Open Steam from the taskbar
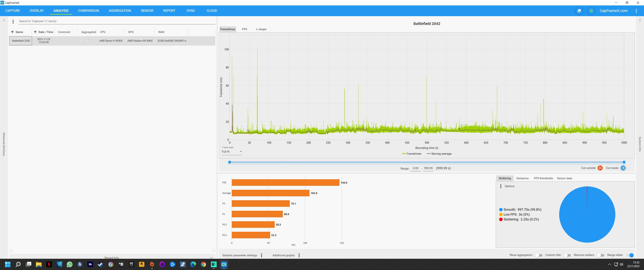The width and height of the screenshot is (644, 270). click(x=100, y=264)
